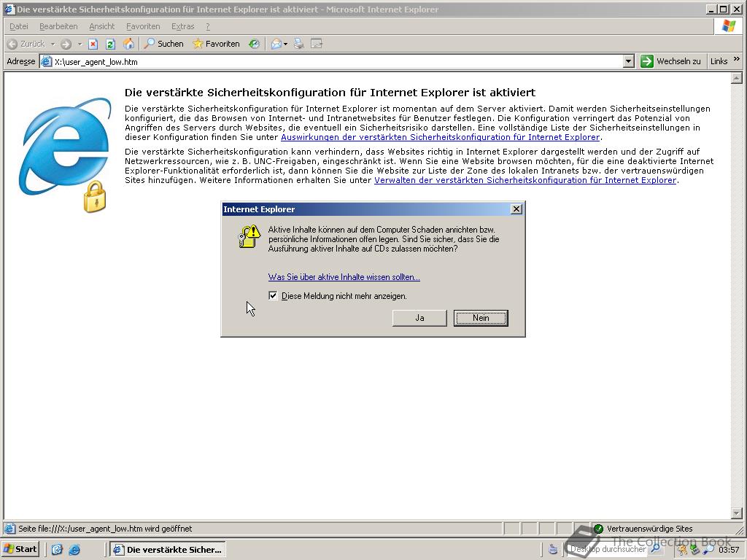Select 'Die verstärkte Sicher...' taskbar button
Image resolution: width=747 pixels, height=560 pixels.
[x=168, y=550]
